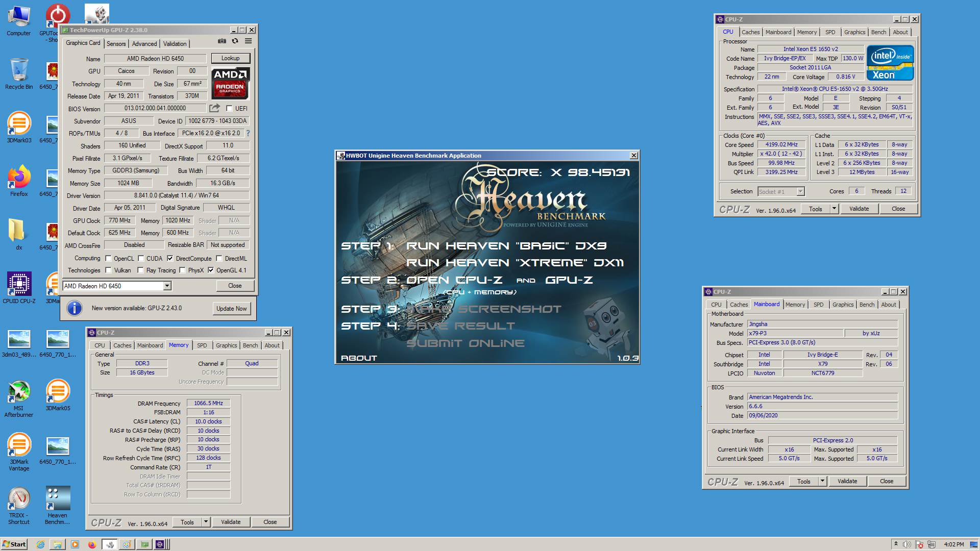Launch the TRIXX Shortcut desktop icon
Screen dimensions: 980x551
coord(19,506)
